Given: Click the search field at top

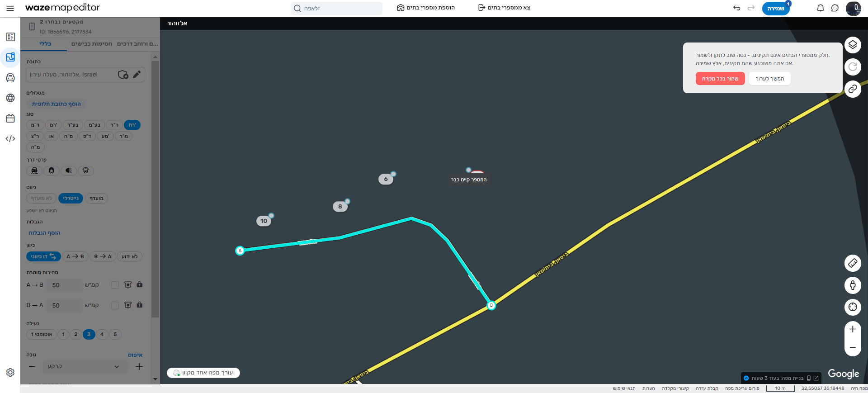Looking at the screenshot, I should click(x=337, y=8).
